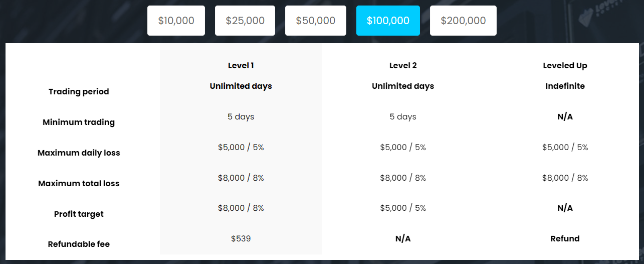The height and width of the screenshot is (264, 644).
Task: Click the $539 refundable fee value
Action: click(x=241, y=239)
